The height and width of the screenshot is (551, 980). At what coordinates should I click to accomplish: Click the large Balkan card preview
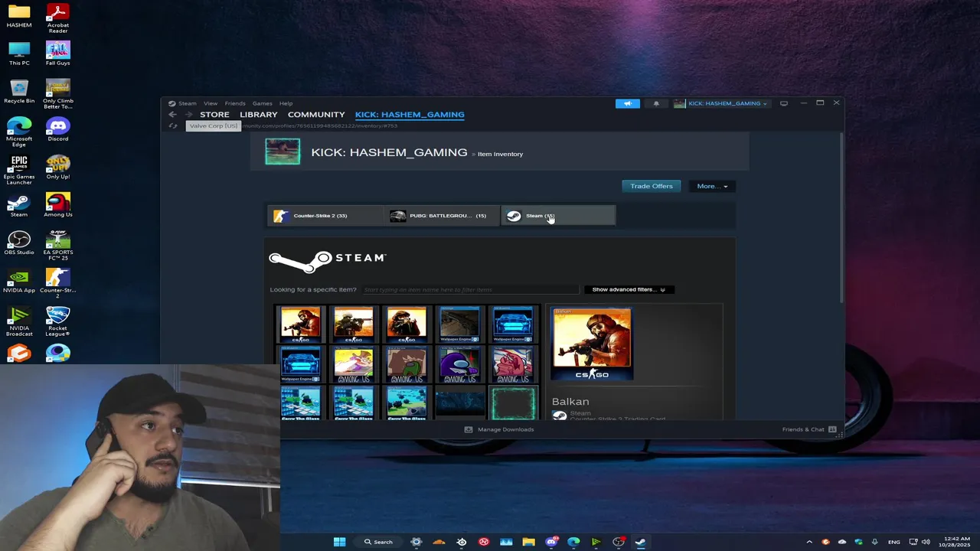(591, 344)
